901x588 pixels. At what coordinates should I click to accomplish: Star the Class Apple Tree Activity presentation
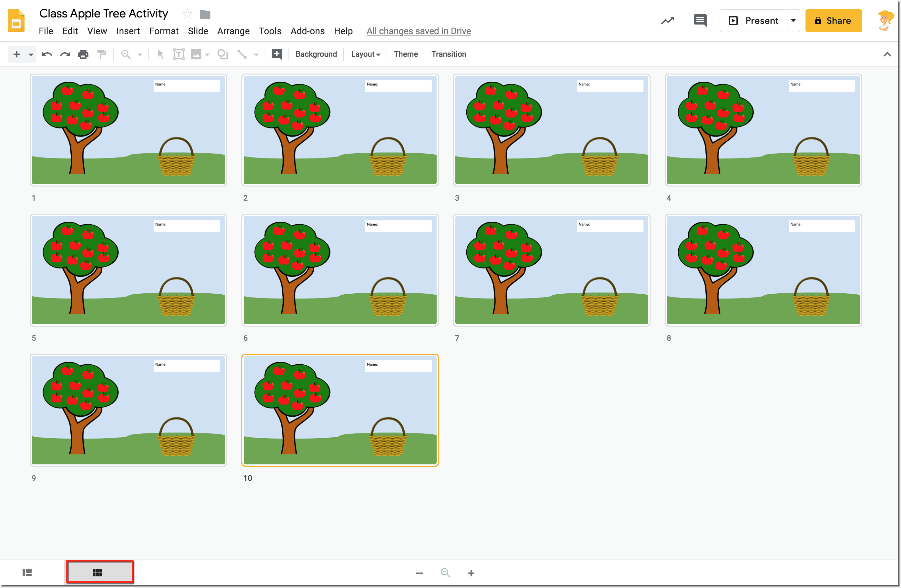pos(187,14)
